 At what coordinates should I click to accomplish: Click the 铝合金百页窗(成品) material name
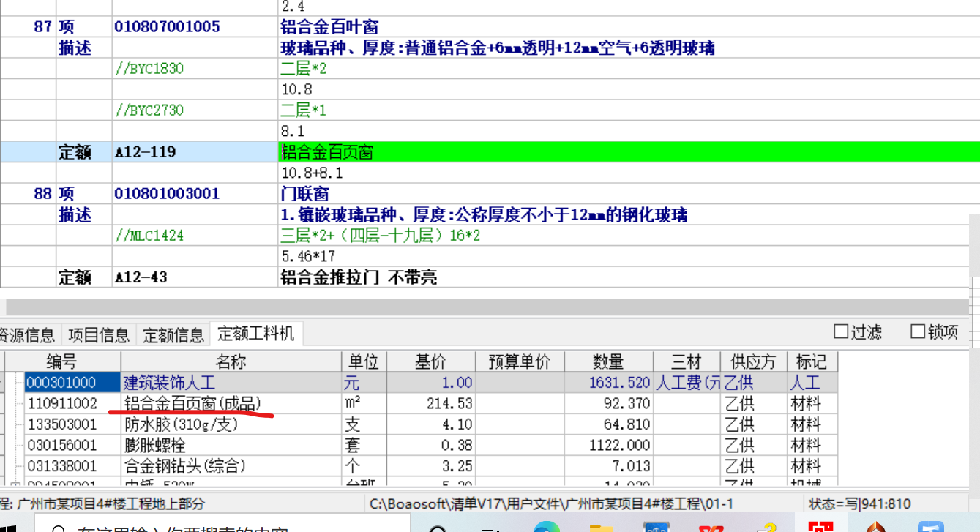coord(192,403)
